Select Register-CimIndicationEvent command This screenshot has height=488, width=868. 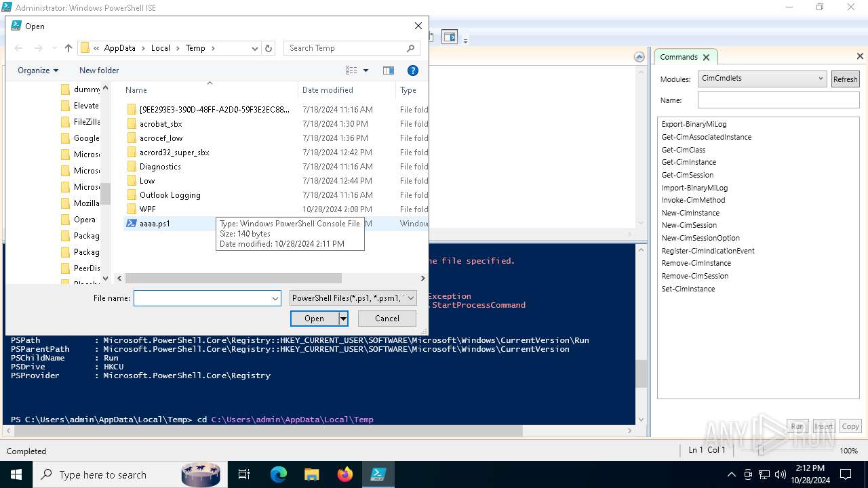point(708,251)
